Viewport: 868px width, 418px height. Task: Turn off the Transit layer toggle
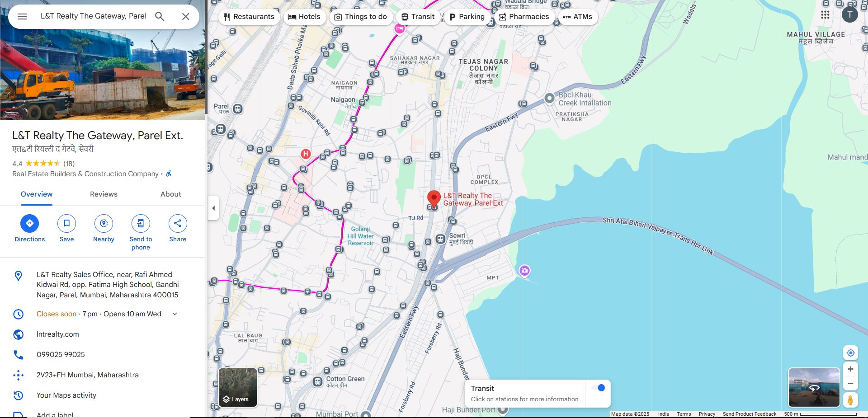(598, 388)
